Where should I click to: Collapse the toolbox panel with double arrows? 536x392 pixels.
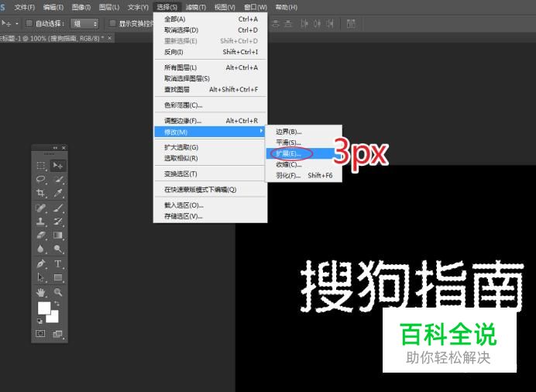(55, 148)
